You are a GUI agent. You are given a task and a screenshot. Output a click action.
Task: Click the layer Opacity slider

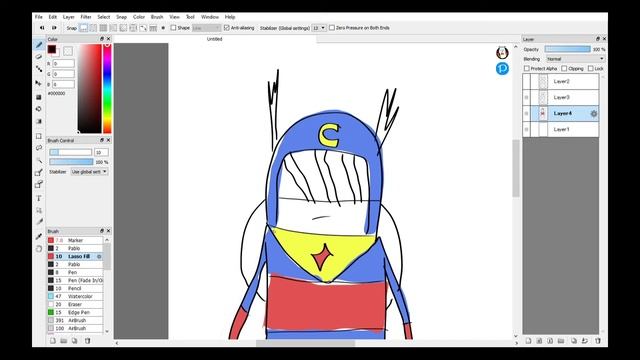pos(568,49)
